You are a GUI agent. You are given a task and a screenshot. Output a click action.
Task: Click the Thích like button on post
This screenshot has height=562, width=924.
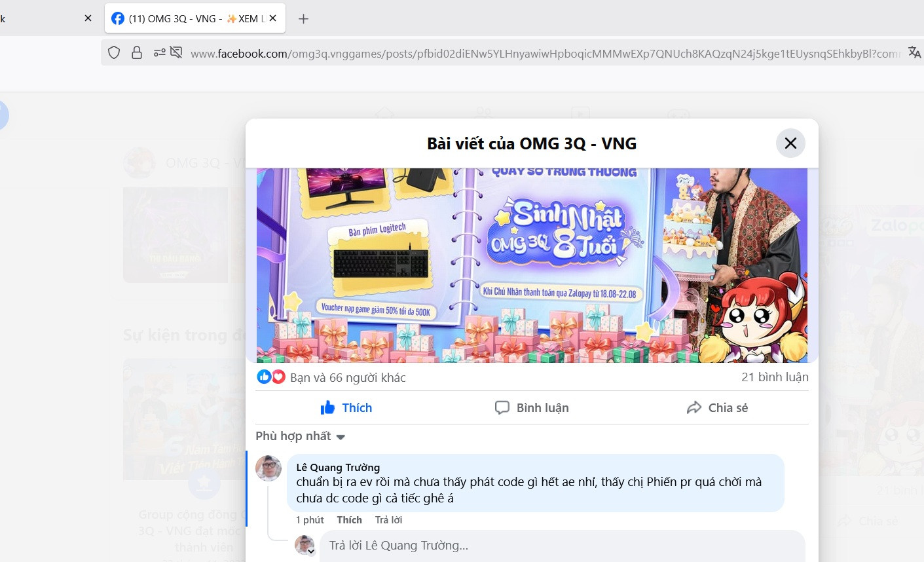(x=346, y=407)
